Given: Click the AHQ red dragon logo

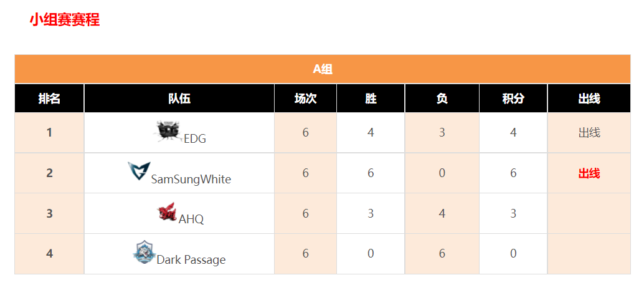Looking at the screenshot, I should 167,212.
